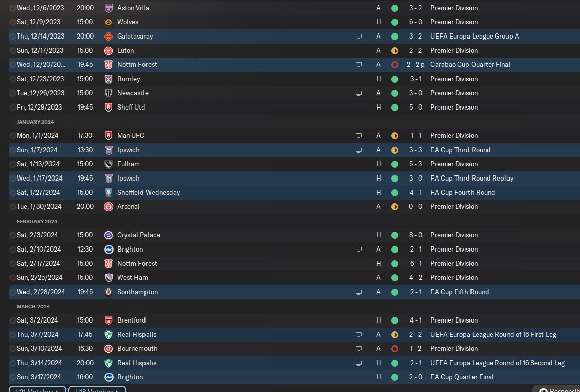
Task: Click the Wolves club crest
Action: coord(108,22)
